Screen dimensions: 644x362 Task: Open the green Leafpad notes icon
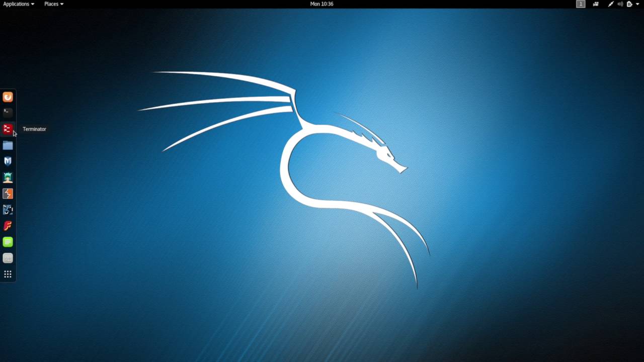(x=8, y=242)
